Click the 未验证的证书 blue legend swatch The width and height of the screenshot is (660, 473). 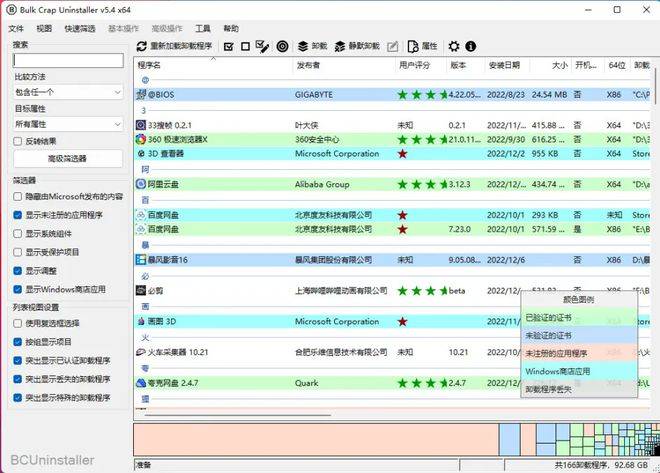pos(579,335)
